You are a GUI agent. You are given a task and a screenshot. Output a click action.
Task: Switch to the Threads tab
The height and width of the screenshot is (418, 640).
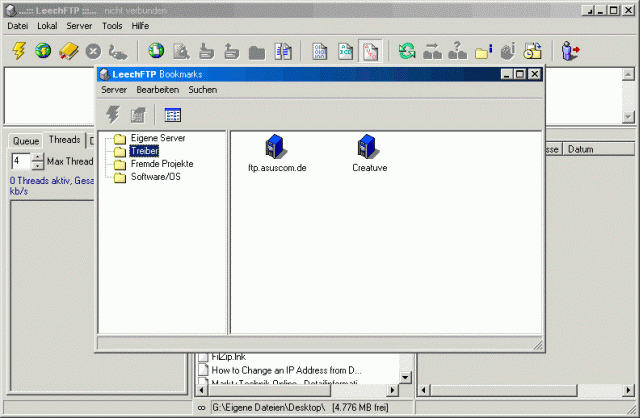64,140
